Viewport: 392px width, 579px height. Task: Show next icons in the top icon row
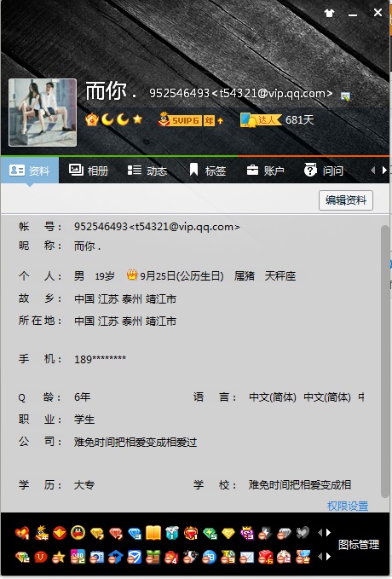pyautogui.click(x=328, y=532)
